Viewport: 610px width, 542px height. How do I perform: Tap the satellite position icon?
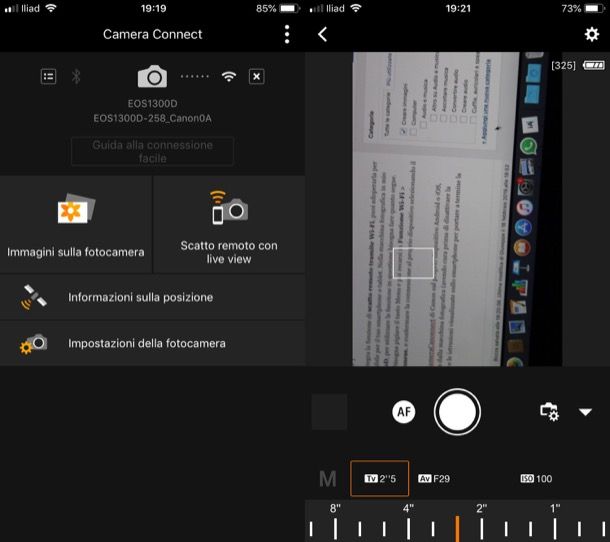pos(33,297)
